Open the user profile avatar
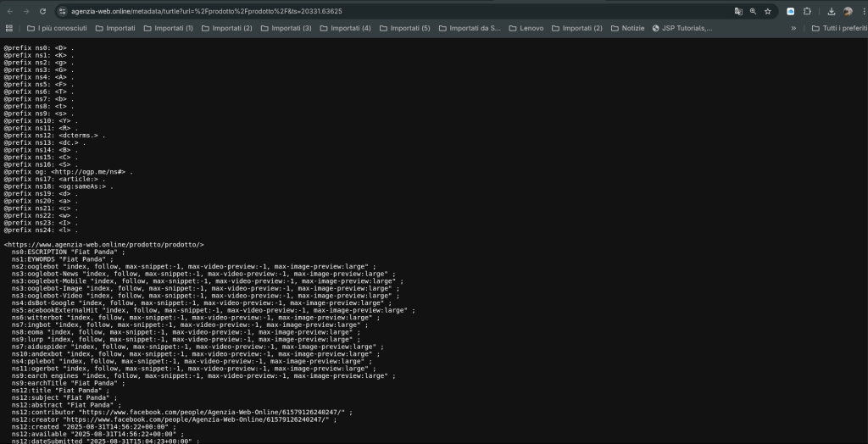The height and width of the screenshot is (444, 868). coord(847,12)
